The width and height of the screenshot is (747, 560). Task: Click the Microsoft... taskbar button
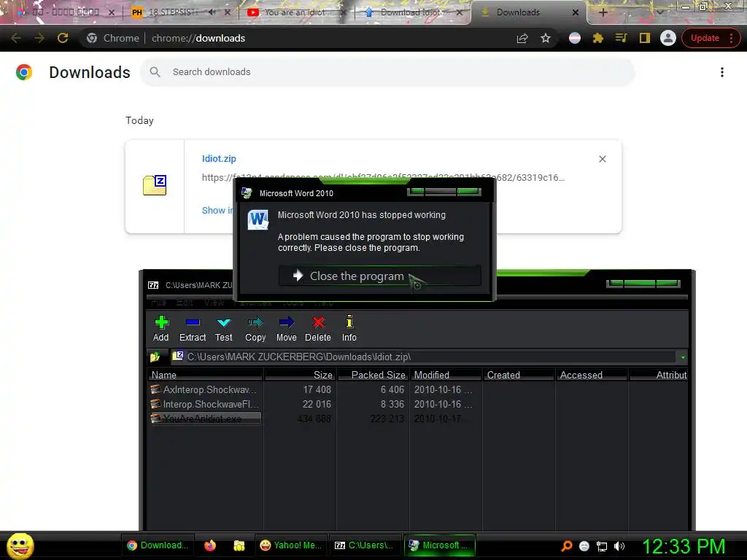[x=440, y=545]
